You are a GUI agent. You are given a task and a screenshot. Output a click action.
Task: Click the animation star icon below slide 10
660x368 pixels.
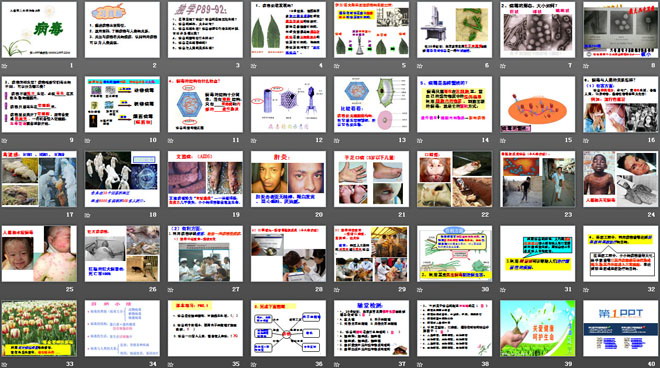(x=87, y=141)
